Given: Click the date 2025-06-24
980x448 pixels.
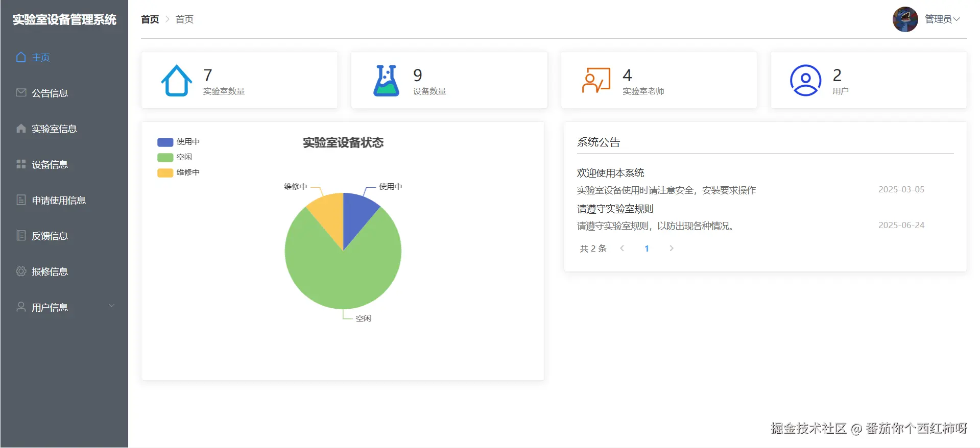Looking at the screenshot, I should [x=901, y=225].
